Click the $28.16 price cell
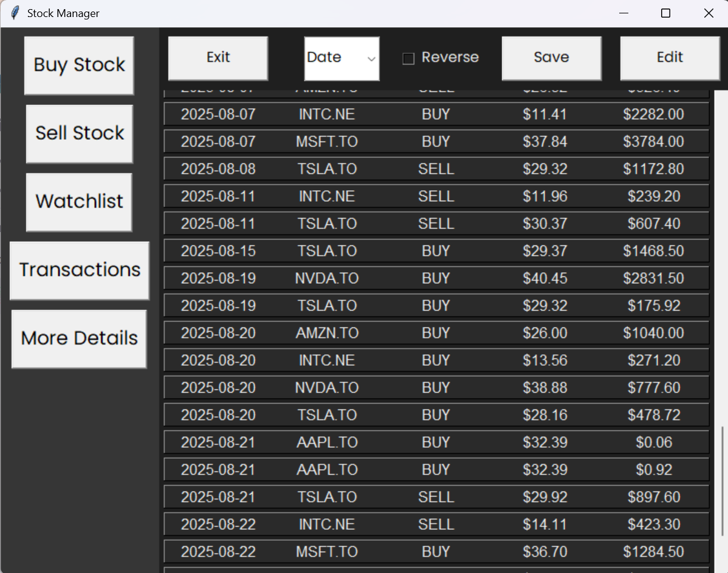Image resolution: width=728 pixels, height=573 pixels. click(x=545, y=415)
